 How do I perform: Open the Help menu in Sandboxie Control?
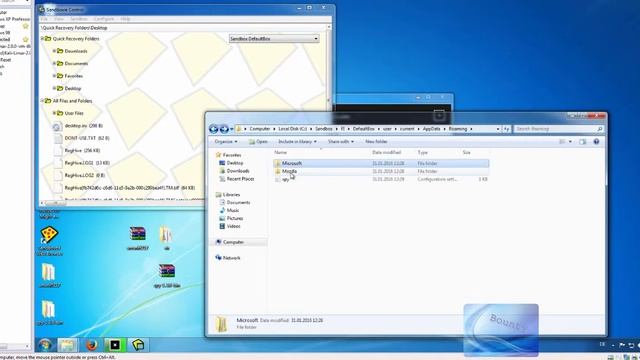[x=125, y=19]
